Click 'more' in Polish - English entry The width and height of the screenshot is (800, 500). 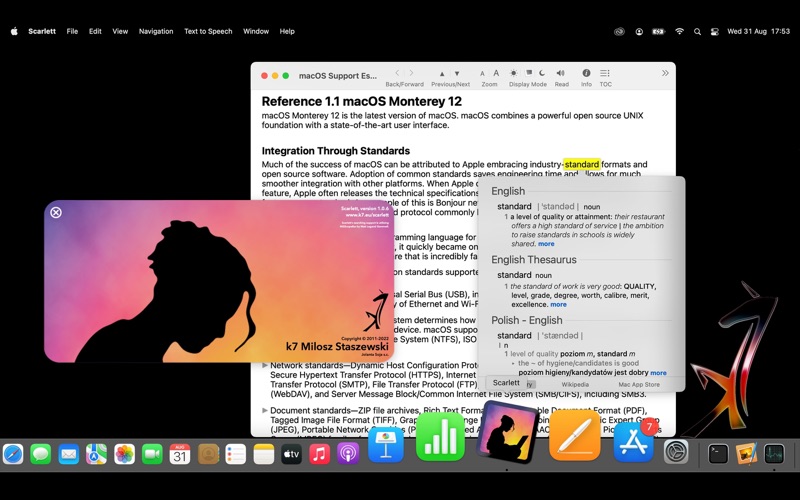tap(658, 373)
